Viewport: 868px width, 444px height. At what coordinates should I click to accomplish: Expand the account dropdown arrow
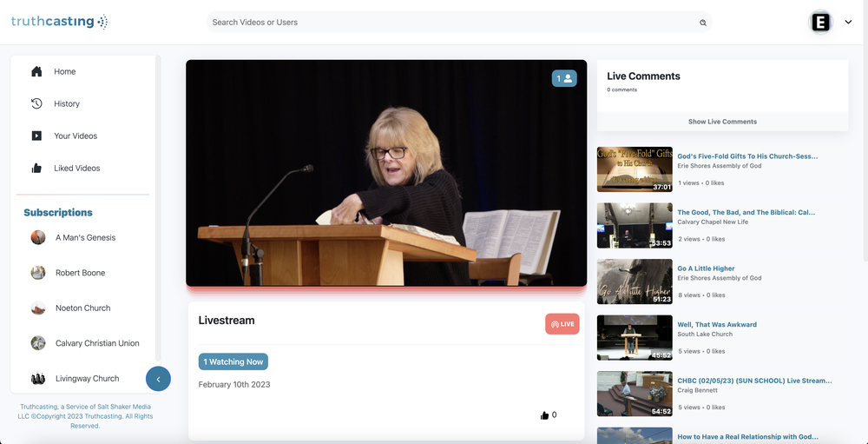848,23
